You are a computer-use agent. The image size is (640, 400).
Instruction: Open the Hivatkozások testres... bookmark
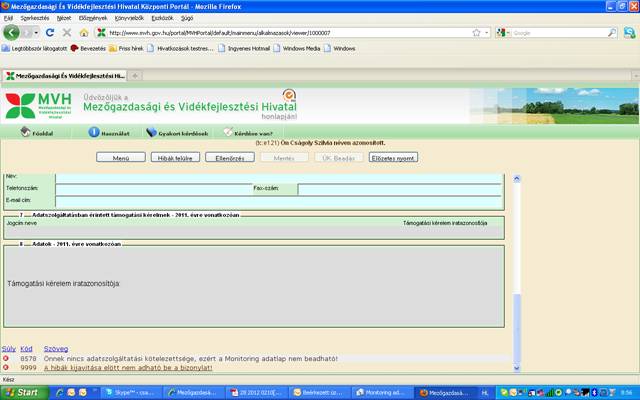(181, 48)
